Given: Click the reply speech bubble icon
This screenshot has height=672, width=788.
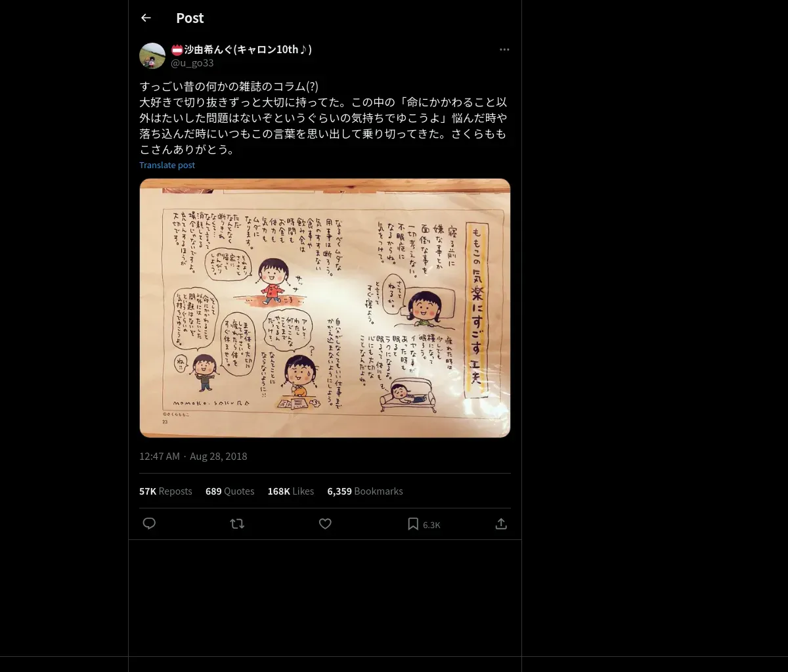Looking at the screenshot, I should 149,524.
